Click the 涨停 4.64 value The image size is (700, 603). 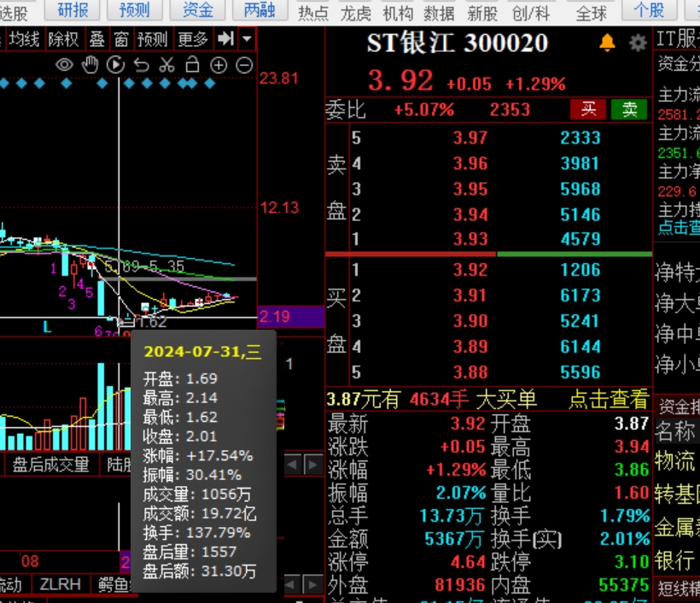tap(468, 562)
